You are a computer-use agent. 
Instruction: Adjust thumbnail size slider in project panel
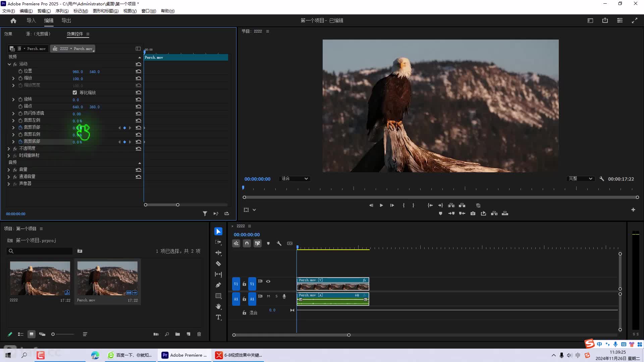tap(63, 334)
